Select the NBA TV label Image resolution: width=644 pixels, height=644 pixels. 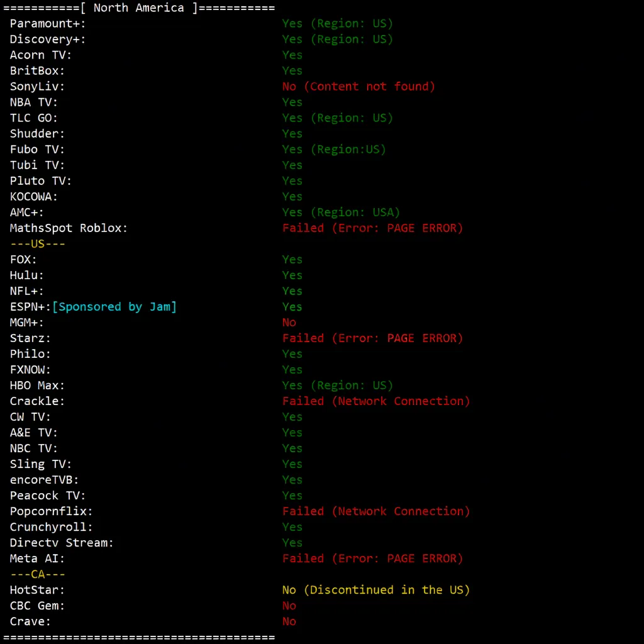[x=34, y=102]
